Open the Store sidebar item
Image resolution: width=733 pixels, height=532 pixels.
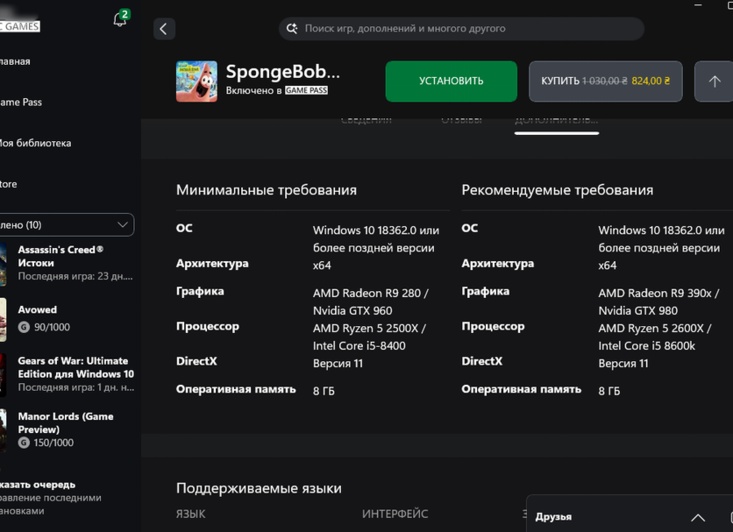(x=8, y=184)
